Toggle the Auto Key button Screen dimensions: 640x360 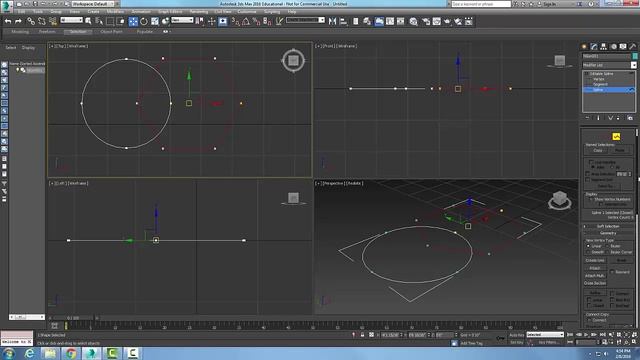click(x=516, y=335)
